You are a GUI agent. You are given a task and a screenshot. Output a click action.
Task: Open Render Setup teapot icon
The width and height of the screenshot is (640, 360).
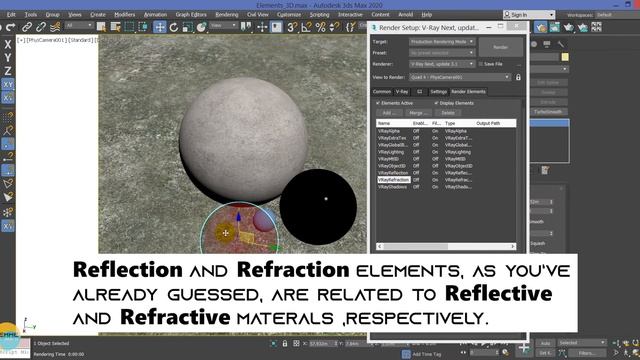point(541,27)
